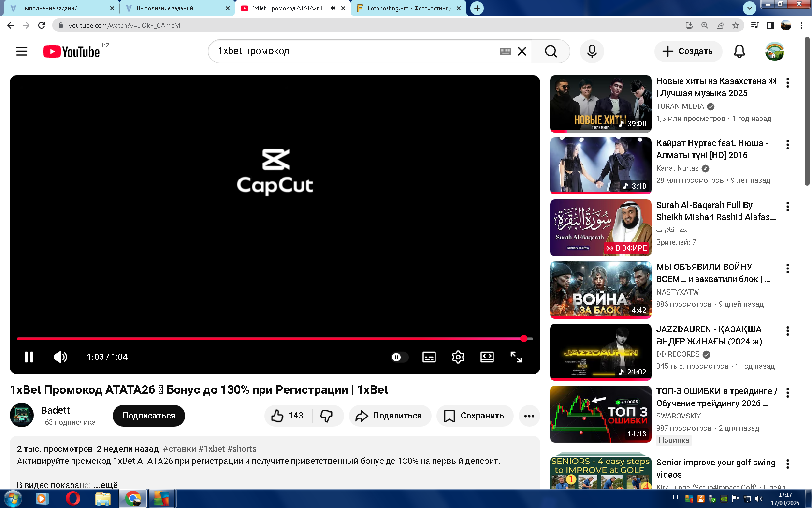Open the #1xbet hashtag

(x=212, y=449)
